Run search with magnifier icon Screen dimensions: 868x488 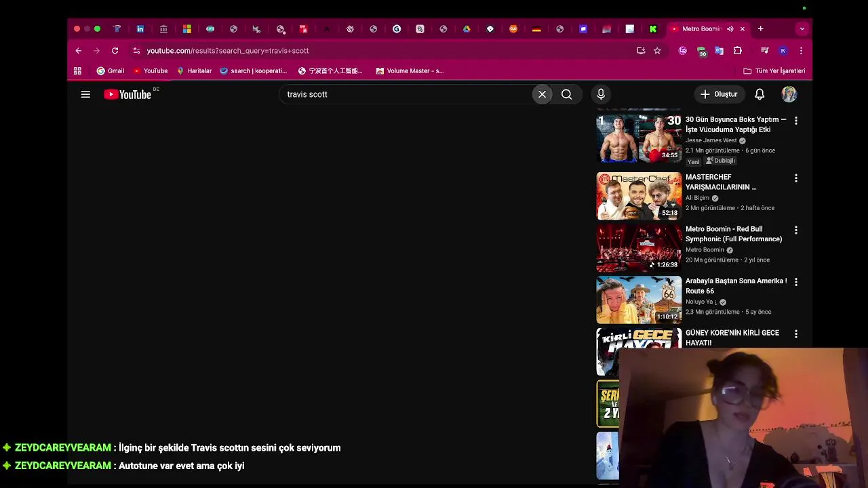tap(567, 94)
